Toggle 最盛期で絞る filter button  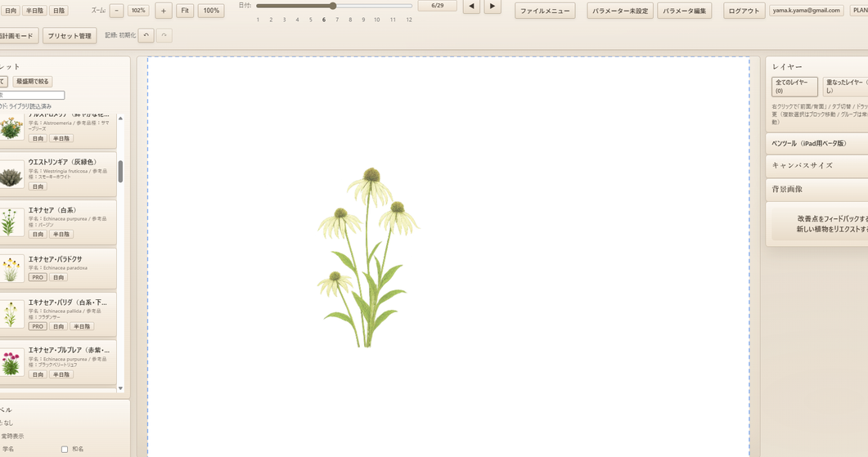[32, 81]
